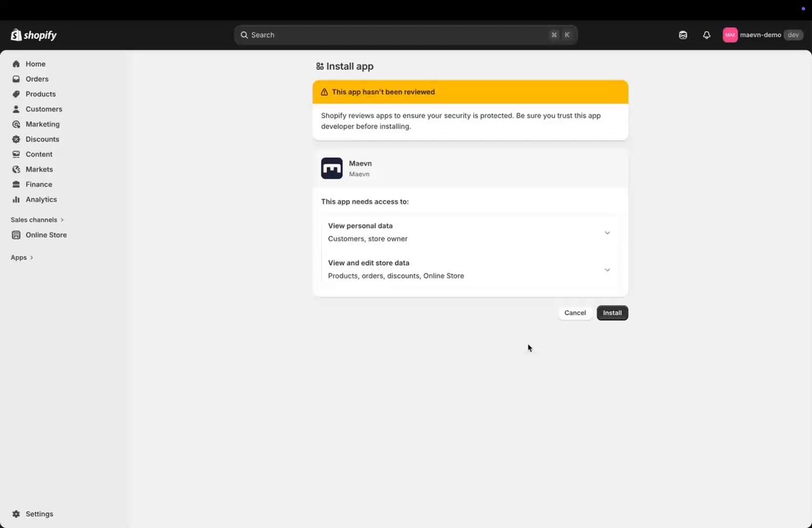
Task: Open the Home icon in sidebar
Action: coord(16,64)
